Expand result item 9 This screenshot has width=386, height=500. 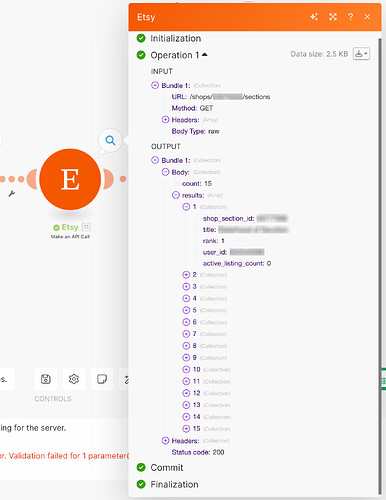186,357
